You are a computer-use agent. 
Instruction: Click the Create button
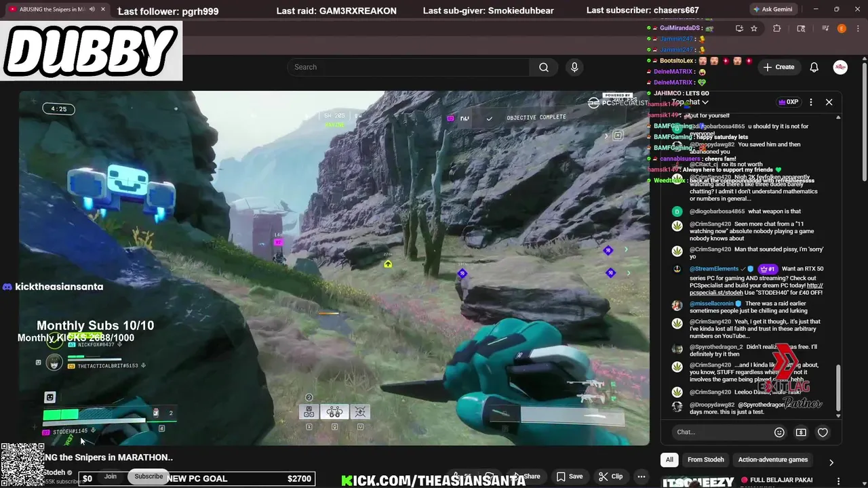coord(778,67)
